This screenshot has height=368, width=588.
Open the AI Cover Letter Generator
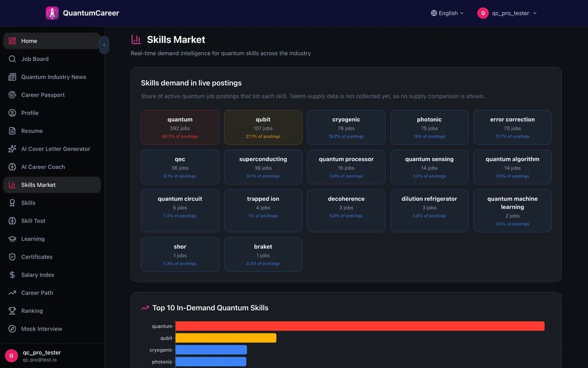(52, 149)
